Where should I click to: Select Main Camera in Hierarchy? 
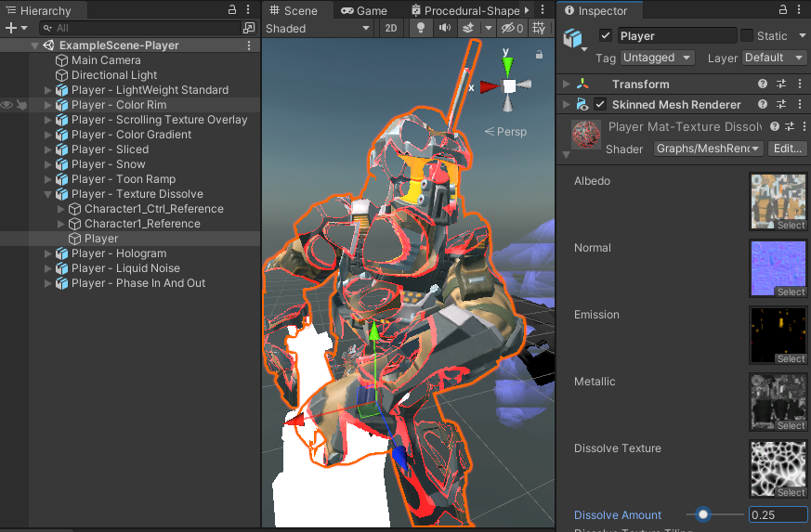point(106,60)
